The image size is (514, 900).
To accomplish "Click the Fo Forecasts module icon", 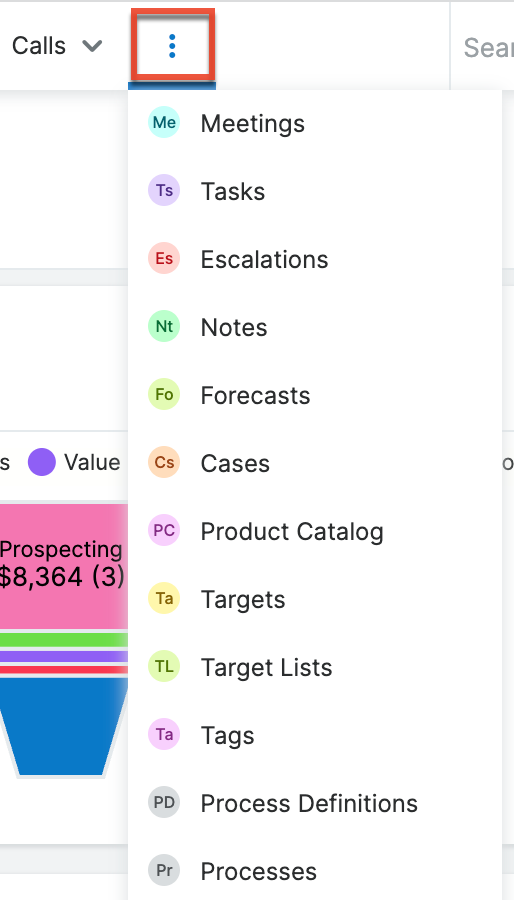I will 164,394.
